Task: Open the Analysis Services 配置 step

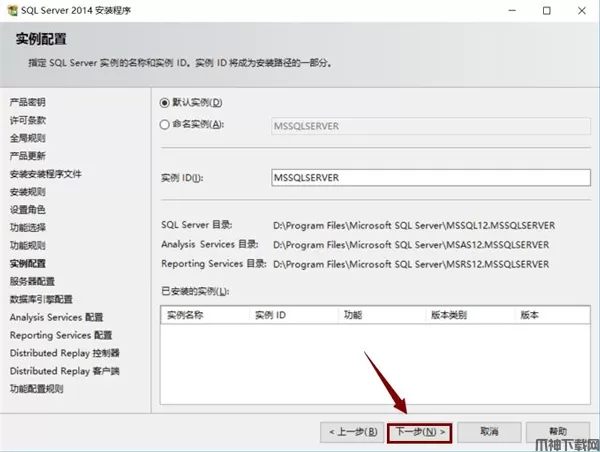Action: tap(57, 317)
